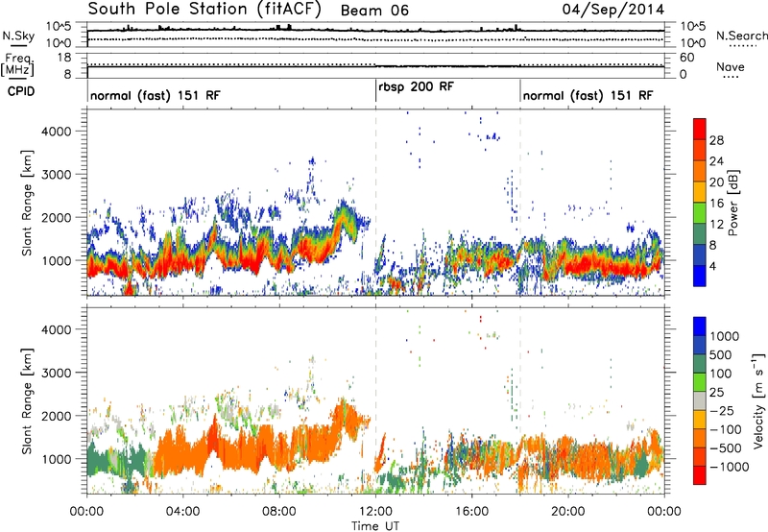Click the '12' tick on the Power colorbar

[716, 225]
